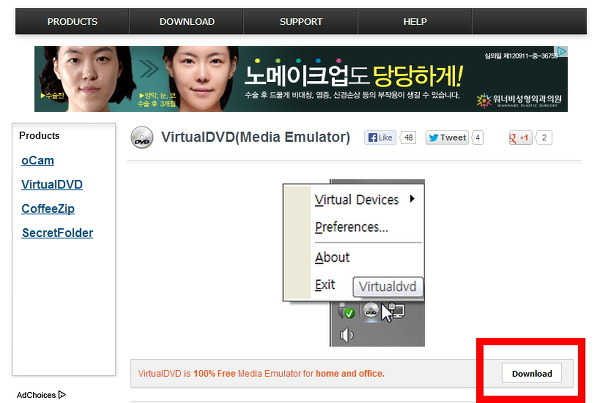The image size is (600, 403).
Task: Choose Exit from the context menu
Action: coord(325,285)
